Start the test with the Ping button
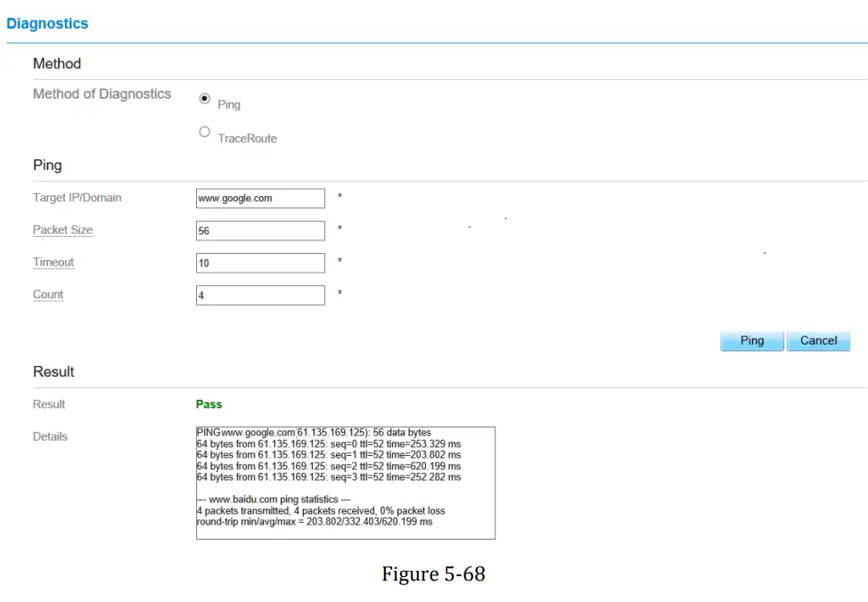Image resolution: width=868 pixels, height=602 pixels. (x=752, y=341)
